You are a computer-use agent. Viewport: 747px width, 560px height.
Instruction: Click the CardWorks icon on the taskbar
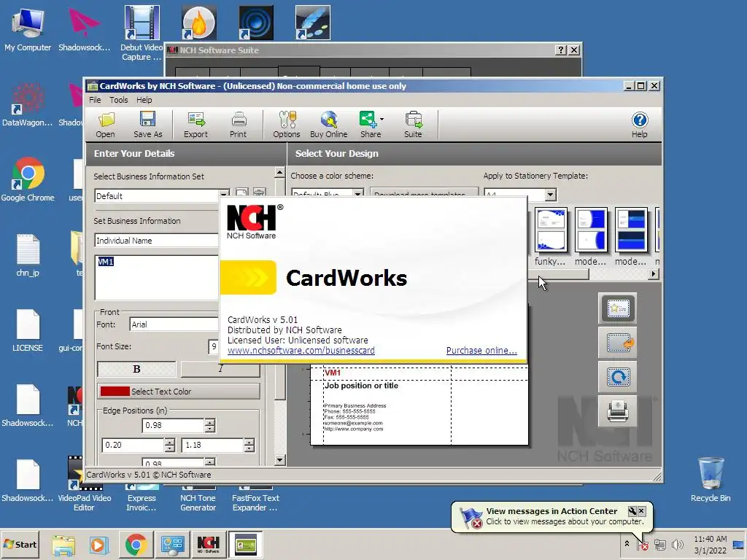click(247, 544)
